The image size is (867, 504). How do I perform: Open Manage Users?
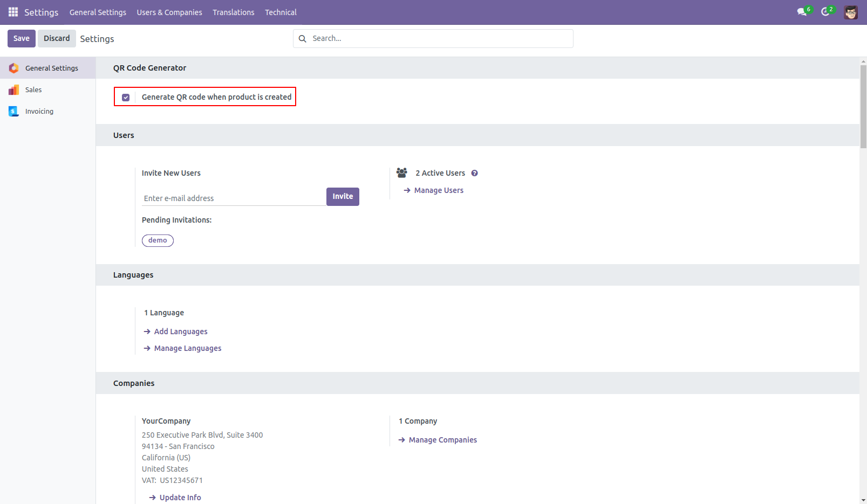pyautogui.click(x=438, y=190)
